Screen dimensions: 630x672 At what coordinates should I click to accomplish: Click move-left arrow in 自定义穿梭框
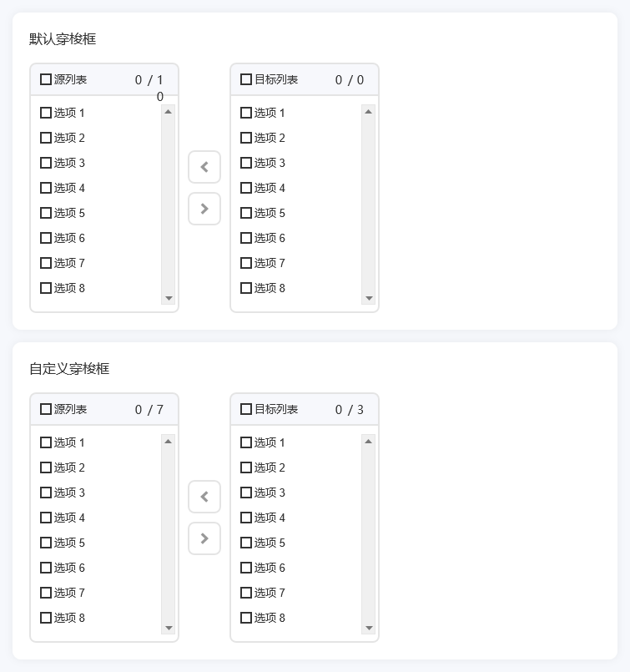tap(204, 497)
